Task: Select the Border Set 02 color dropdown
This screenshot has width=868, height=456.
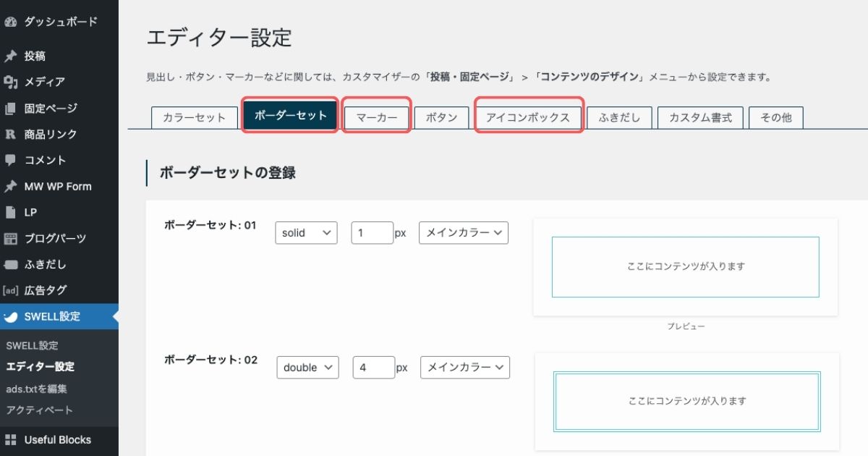Action: 465,367
